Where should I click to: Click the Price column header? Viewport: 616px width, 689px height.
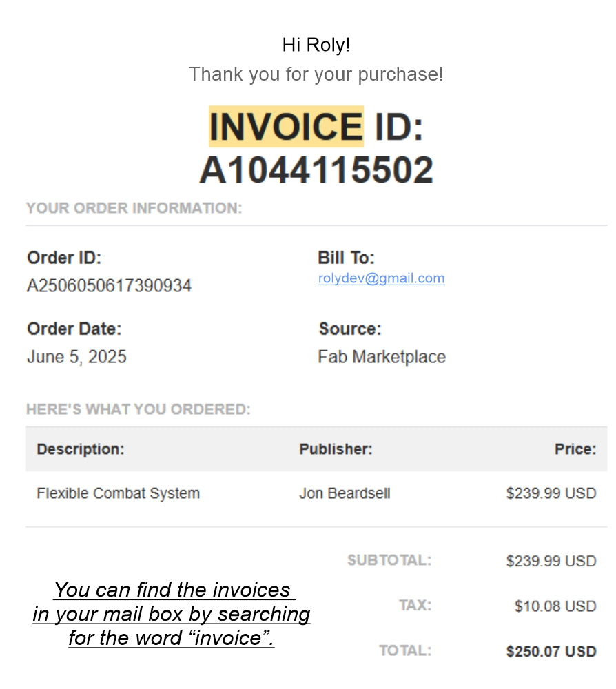pyautogui.click(x=575, y=449)
